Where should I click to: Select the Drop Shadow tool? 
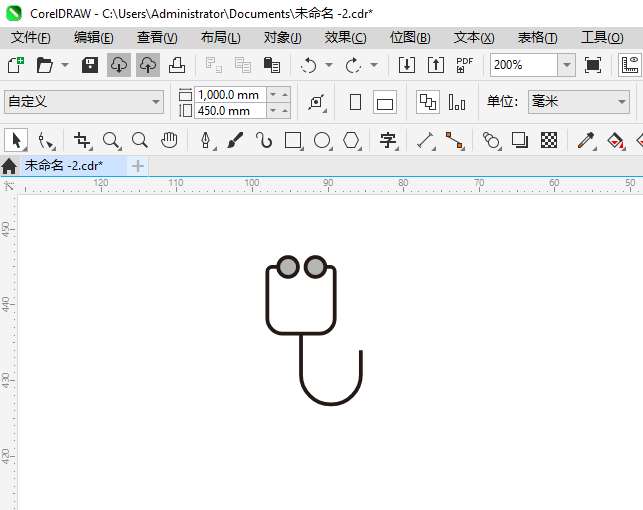coord(520,140)
